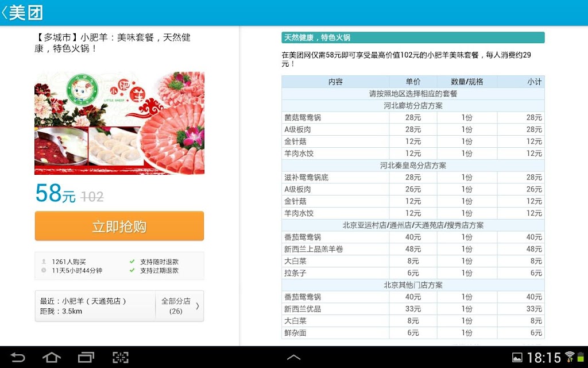This screenshot has width=588, height=368.
Task: Tap the 33元 unit price cell
Action: [413, 309]
